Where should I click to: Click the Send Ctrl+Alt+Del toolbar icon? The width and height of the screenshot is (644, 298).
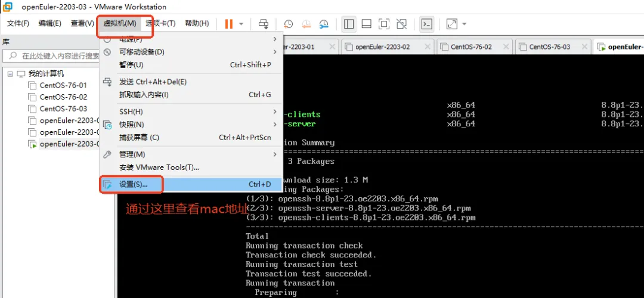(263, 24)
